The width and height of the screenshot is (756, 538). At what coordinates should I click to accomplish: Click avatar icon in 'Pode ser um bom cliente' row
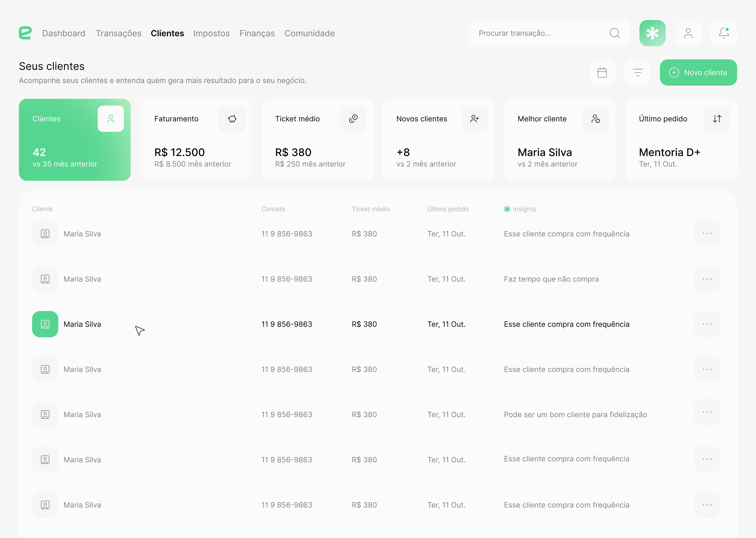[x=45, y=415]
